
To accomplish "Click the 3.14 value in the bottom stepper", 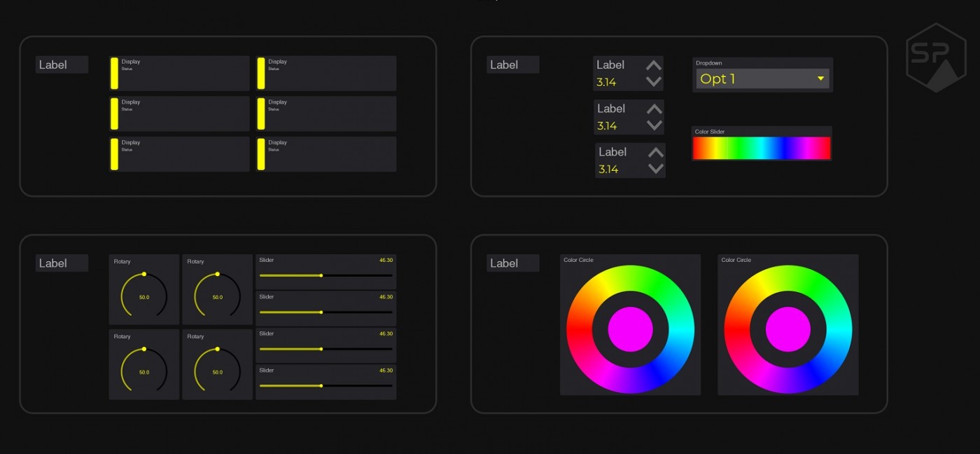I will pyautogui.click(x=608, y=170).
